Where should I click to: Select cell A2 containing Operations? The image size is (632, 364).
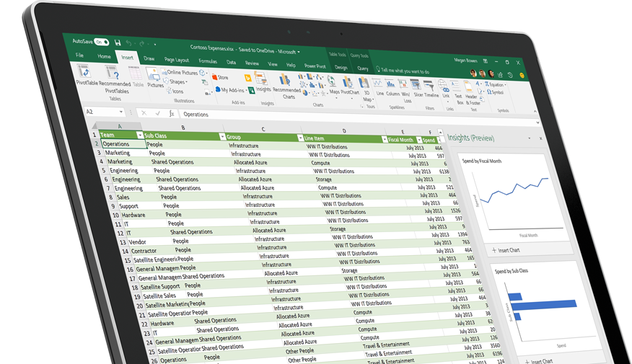(123, 143)
